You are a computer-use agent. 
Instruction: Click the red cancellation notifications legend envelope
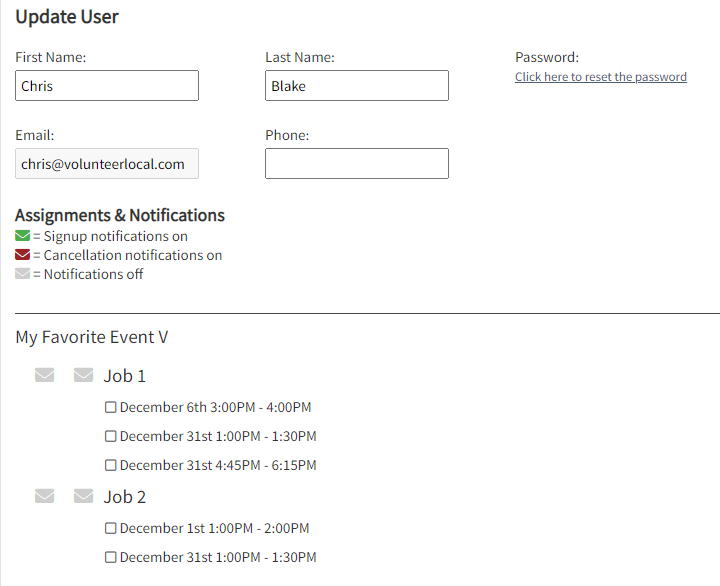22,254
